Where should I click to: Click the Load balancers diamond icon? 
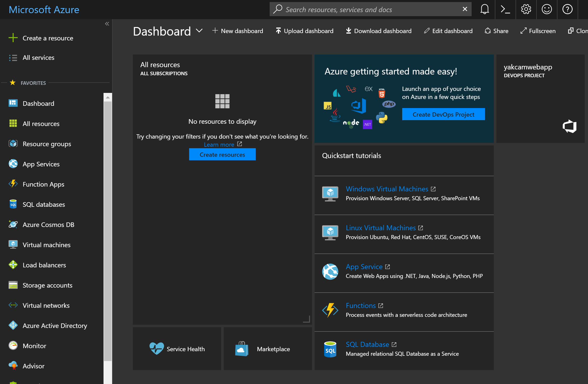click(13, 265)
